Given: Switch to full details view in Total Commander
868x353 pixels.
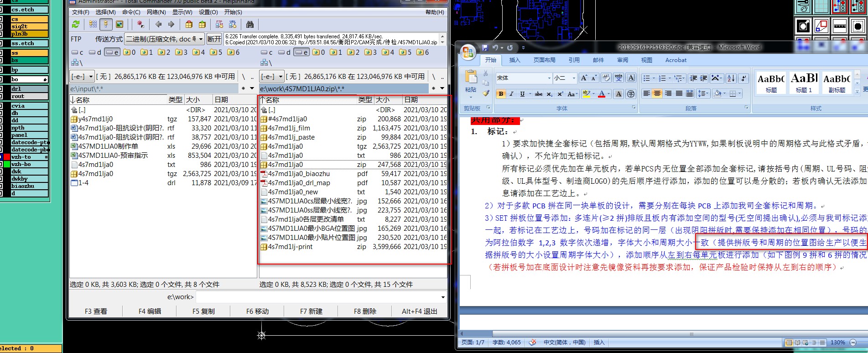Looking at the screenshot, I should pyautogui.click(x=106, y=24).
